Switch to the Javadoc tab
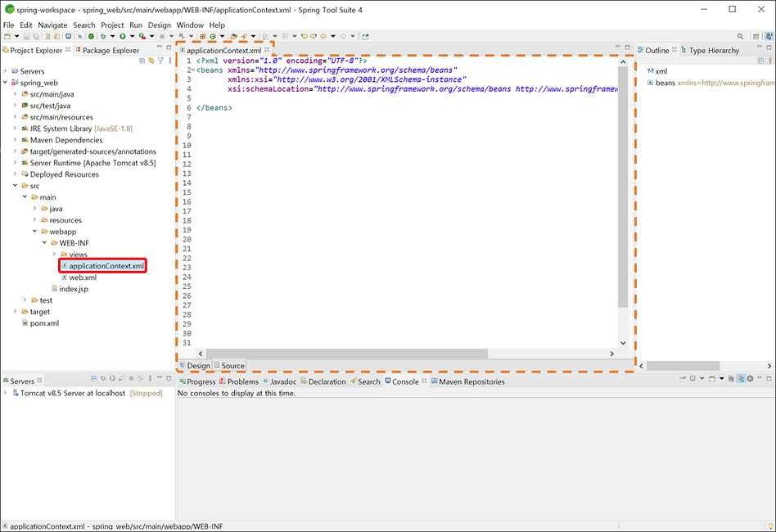 (x=280, y=381)
